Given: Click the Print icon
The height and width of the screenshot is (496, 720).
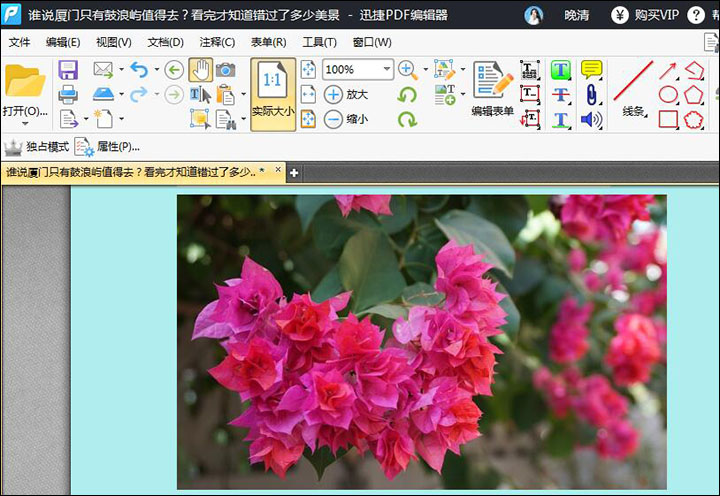Looking at the screenshot, I should [x=68, y=95].
